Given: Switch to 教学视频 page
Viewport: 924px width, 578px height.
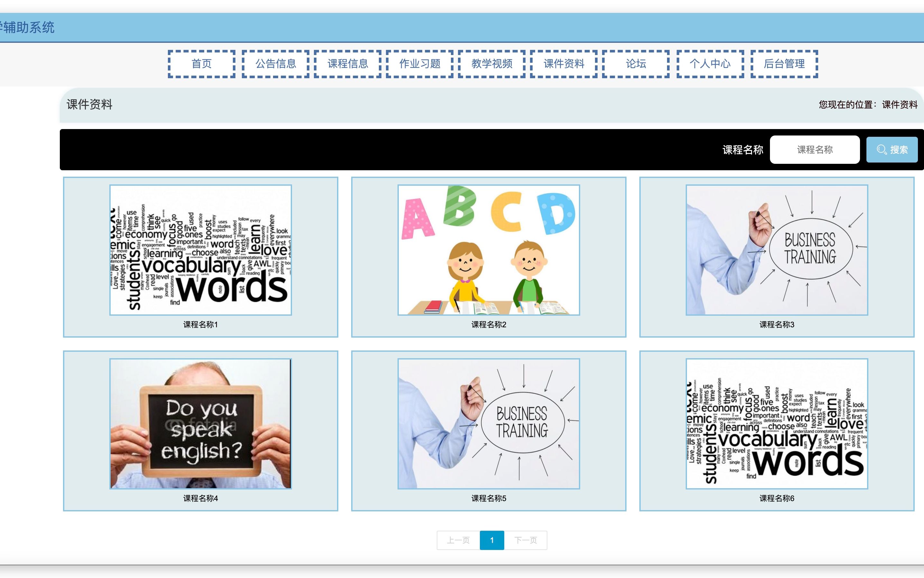Looking at the screenshot, I should click(x=492, y=64).
